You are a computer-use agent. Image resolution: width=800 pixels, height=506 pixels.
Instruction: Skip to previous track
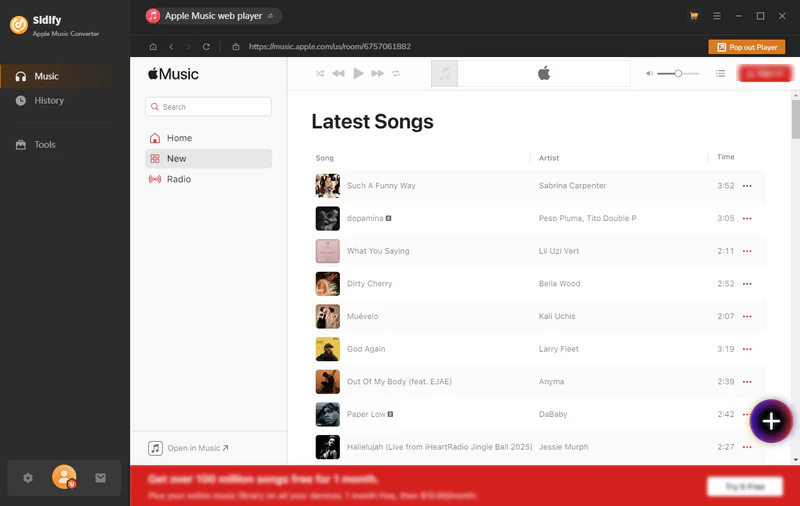(338, 73)
